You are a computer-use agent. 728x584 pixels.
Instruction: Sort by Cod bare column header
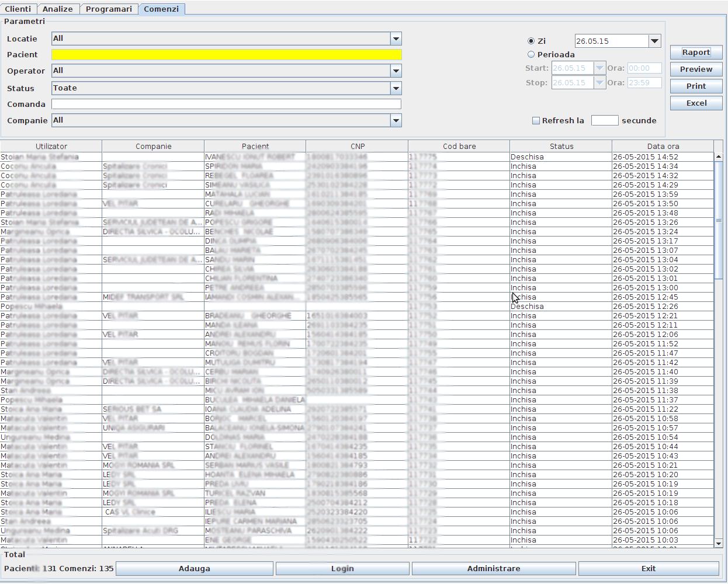459,146
